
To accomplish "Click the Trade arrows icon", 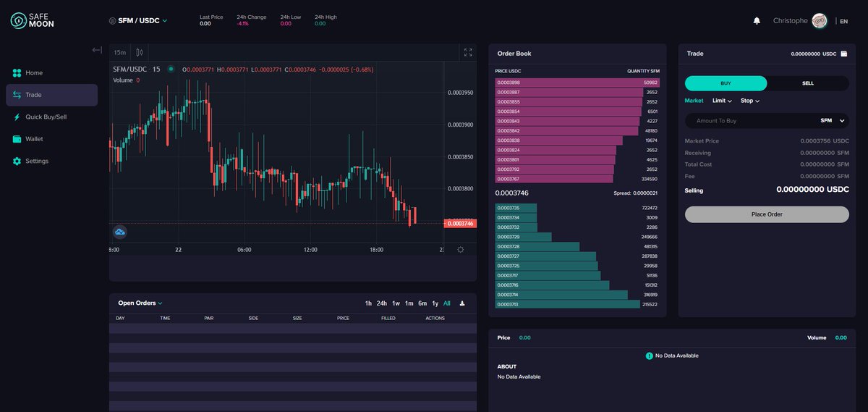I will coord(17,95).
